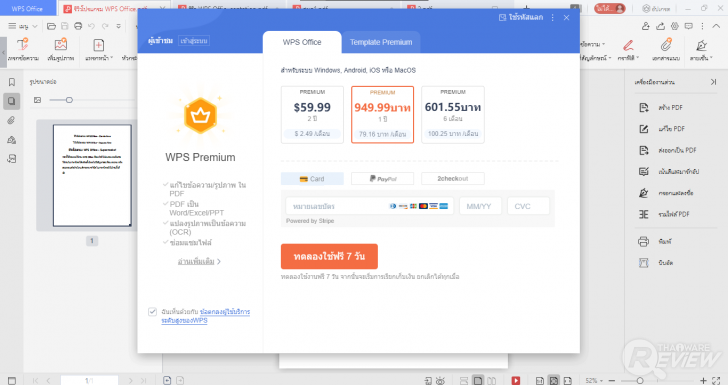Click the Fill and Sign pen icon
The height and width of the screenshot is (385, 728).
(644, 193)
